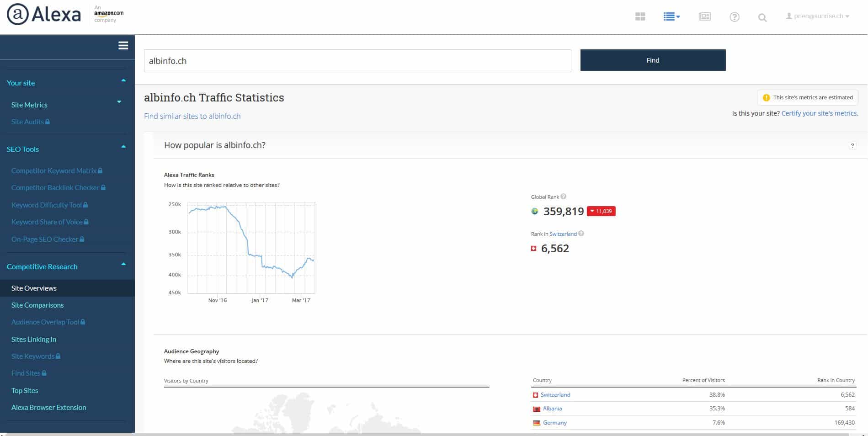
Task: Click the question mark on popularity panel
Action: pos(852,145)
